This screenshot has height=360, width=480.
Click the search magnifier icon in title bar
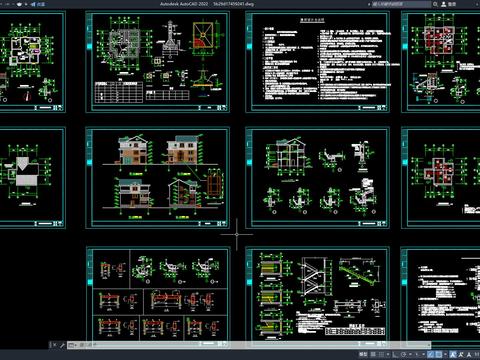click(435, 4)
